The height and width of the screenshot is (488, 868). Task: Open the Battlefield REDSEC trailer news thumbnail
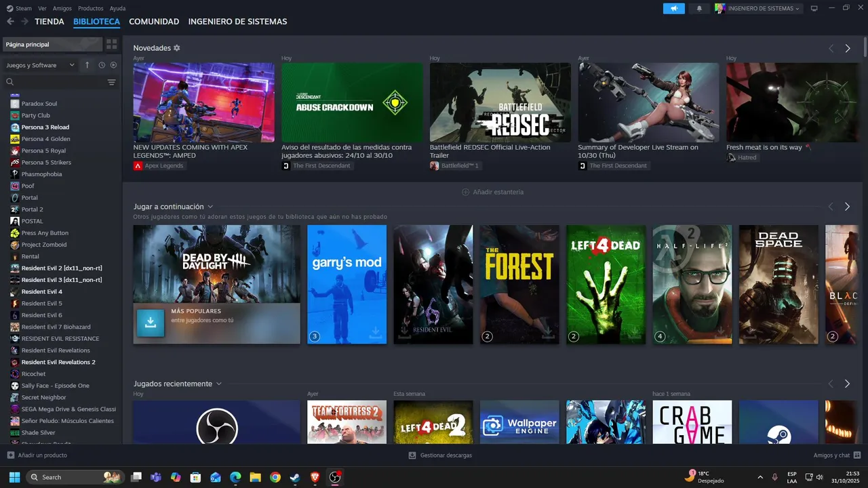pyautogui.click(x=500, y=102)
